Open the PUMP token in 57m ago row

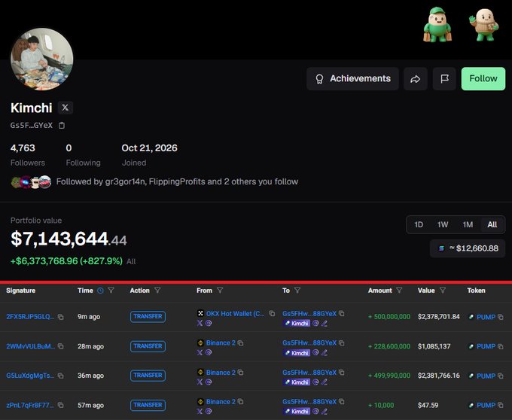click(486, 405)
